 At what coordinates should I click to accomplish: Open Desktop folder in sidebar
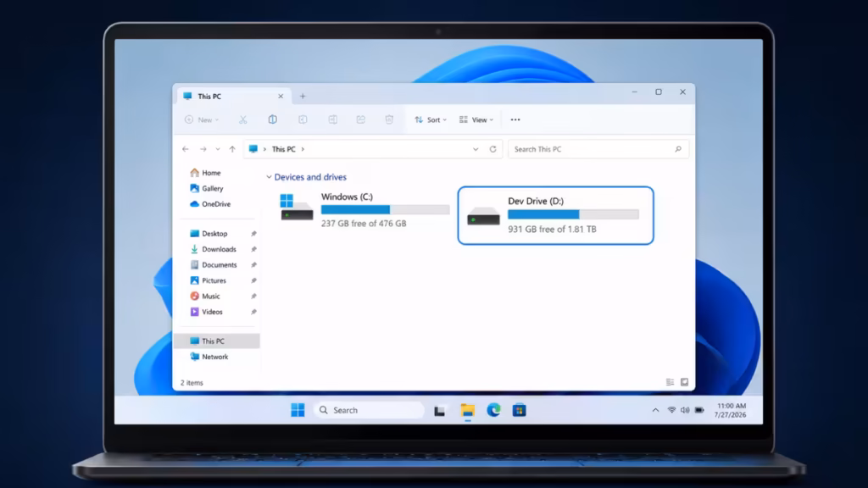(209, 234)
